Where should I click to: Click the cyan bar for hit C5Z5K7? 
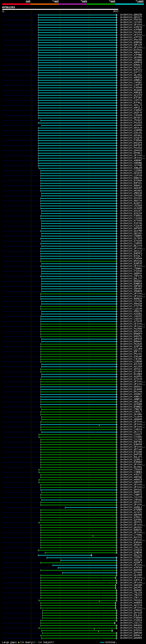pos(82,558)
